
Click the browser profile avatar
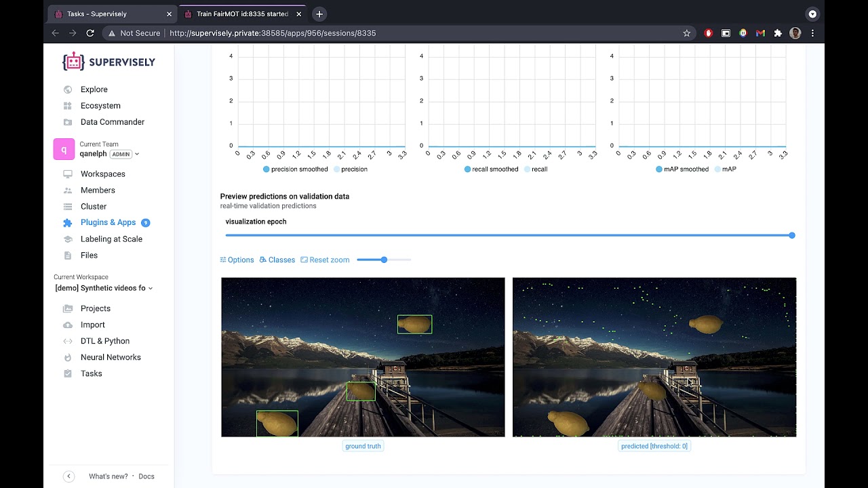[x=795, y=33]
